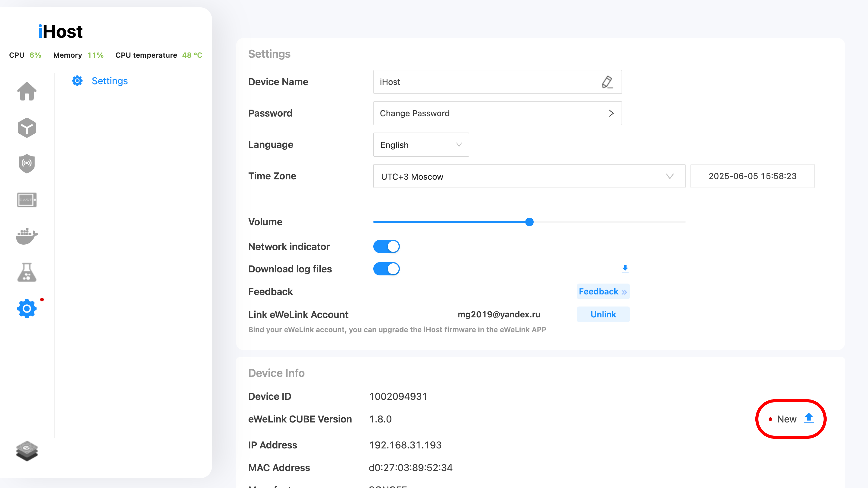Click the Feedback button
This screenshot has width=868, height=488.
point(603,291)
